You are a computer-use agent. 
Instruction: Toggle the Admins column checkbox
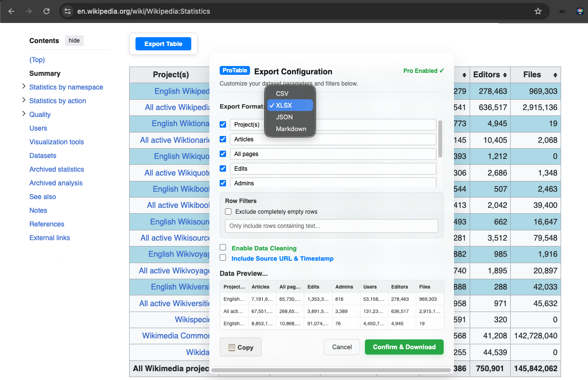click(223, 183)
